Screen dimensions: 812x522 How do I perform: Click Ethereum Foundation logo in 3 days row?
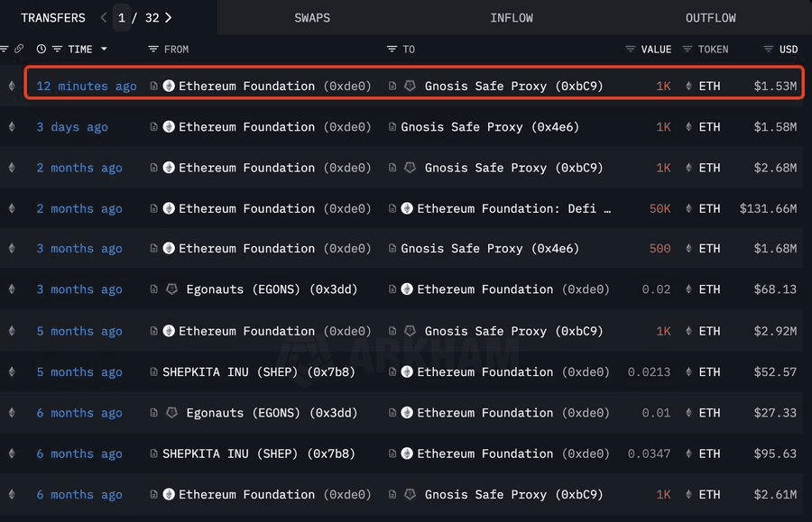tap(169, 127)
